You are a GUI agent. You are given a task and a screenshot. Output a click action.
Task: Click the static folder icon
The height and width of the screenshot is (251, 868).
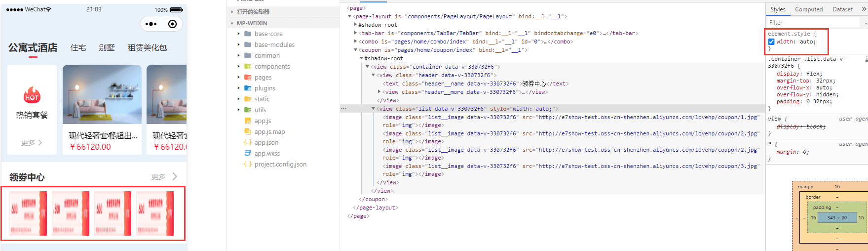click(248, 99)
